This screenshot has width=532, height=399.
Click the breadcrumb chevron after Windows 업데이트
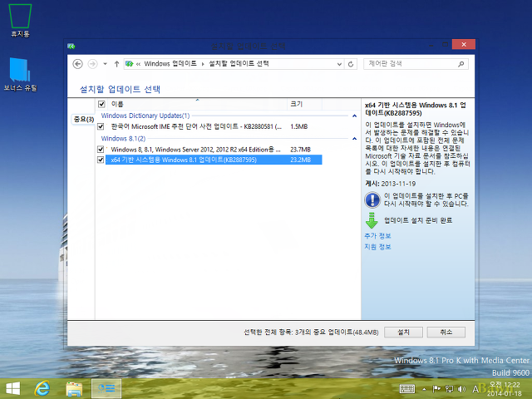coord(203,64)
